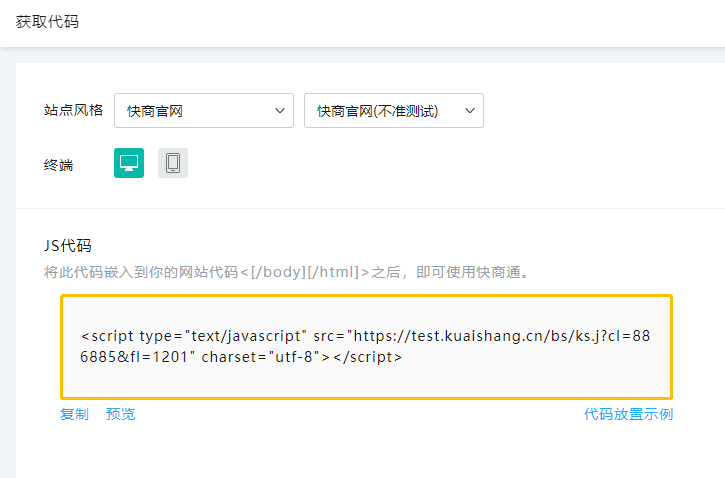Open the 快商官网 site dropdown

(x=204, y=111)
